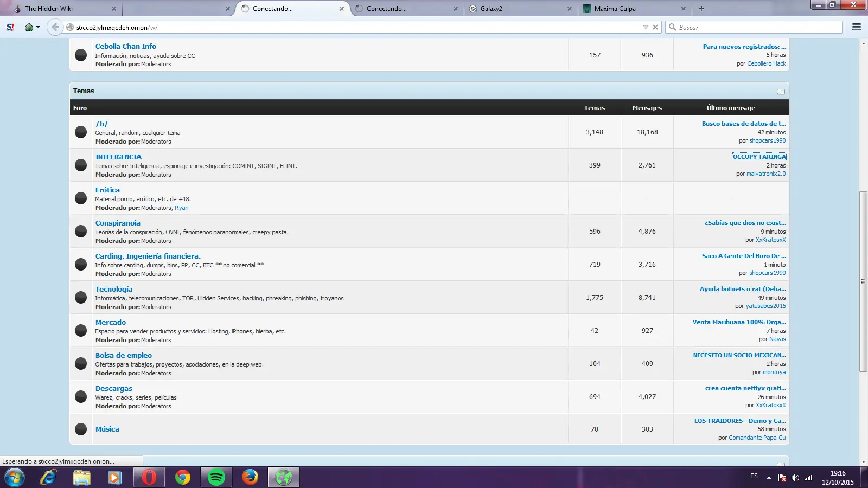The image size is (868, 488).
Task: Open the Tecnología forum
Action: (x=114, y=289)
